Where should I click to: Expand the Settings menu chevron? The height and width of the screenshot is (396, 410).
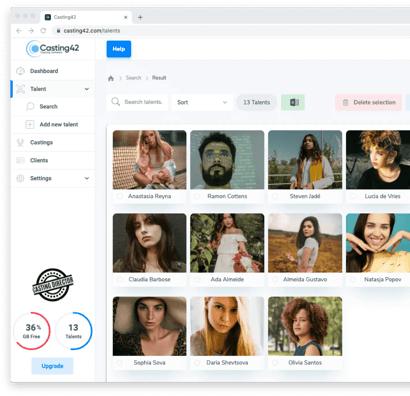pos(87,178)
